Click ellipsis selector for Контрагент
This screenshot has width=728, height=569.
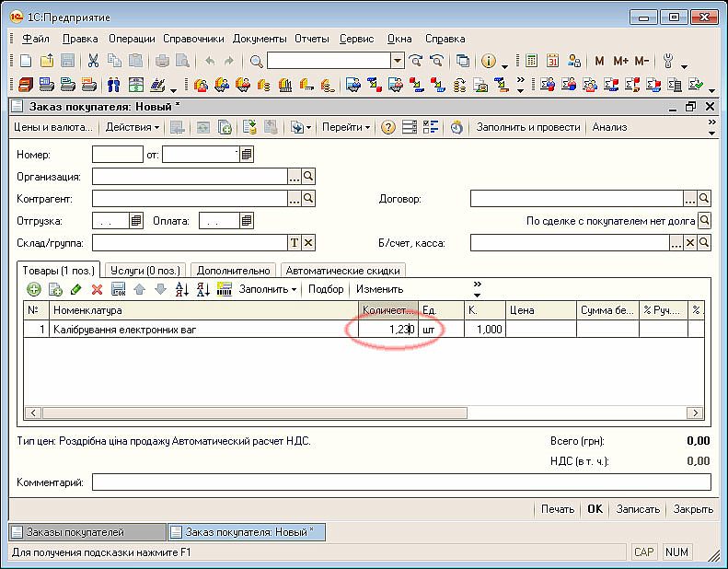(295, 198)
